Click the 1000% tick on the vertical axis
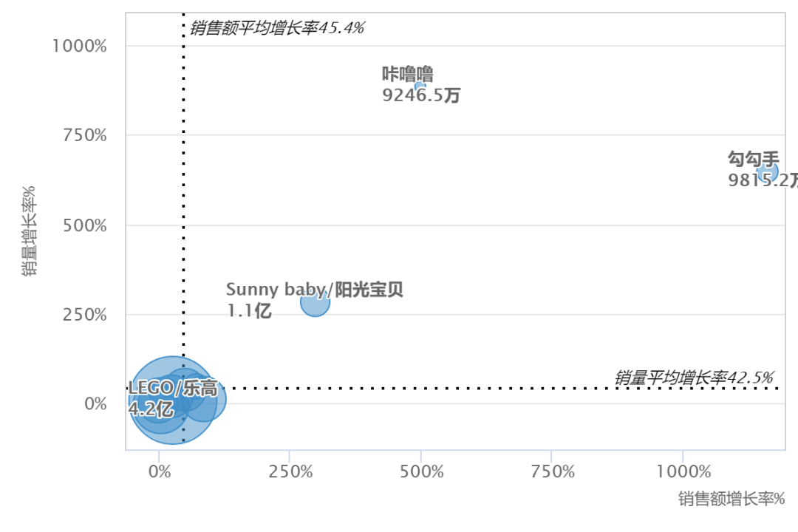798x532 pixels. (x=79, y=47)
